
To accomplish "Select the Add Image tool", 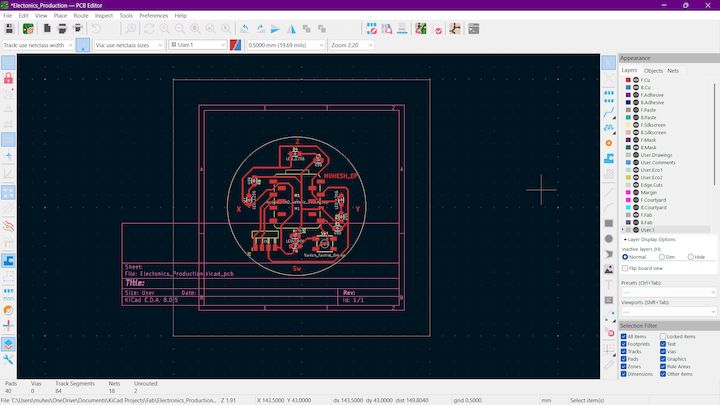I will [x=609, y=270].
